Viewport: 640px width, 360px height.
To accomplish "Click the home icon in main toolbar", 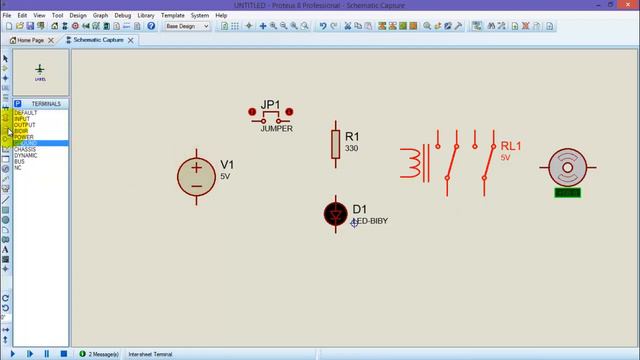I will coord(54,26).
